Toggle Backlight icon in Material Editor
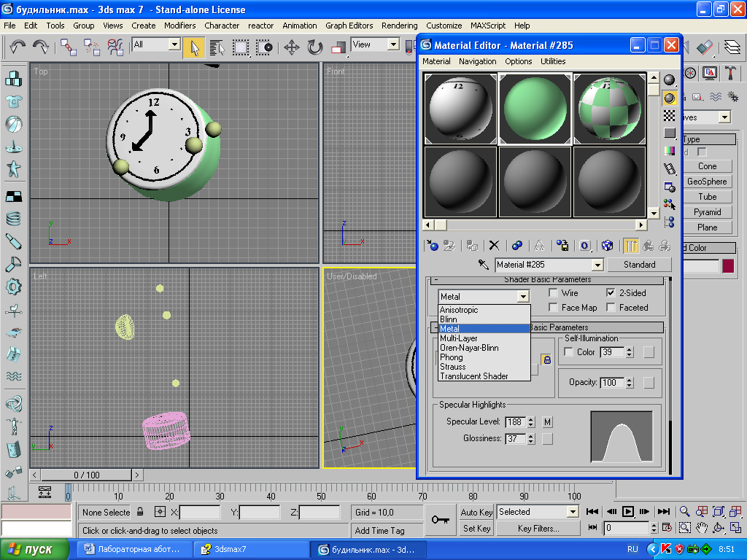 click(670, 98)
